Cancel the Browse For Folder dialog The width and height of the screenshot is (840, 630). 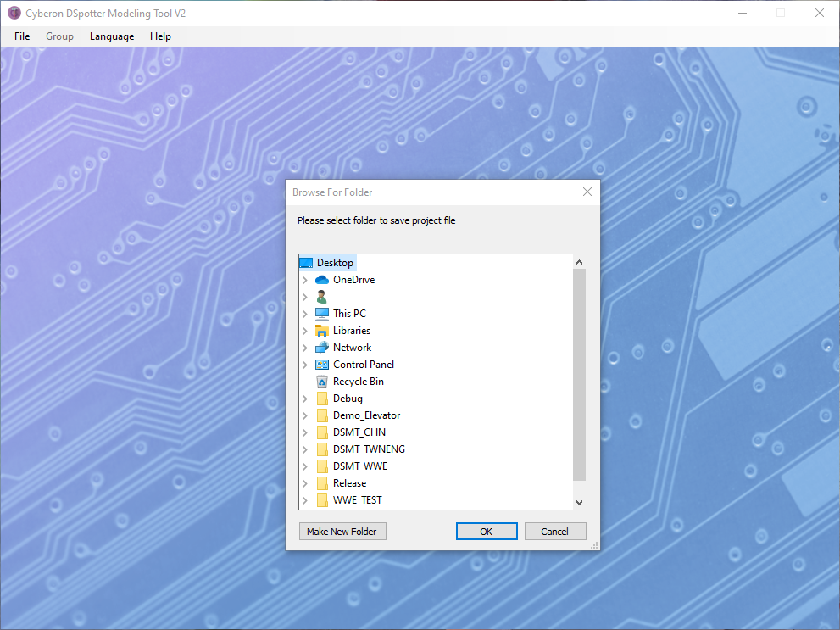555,532
